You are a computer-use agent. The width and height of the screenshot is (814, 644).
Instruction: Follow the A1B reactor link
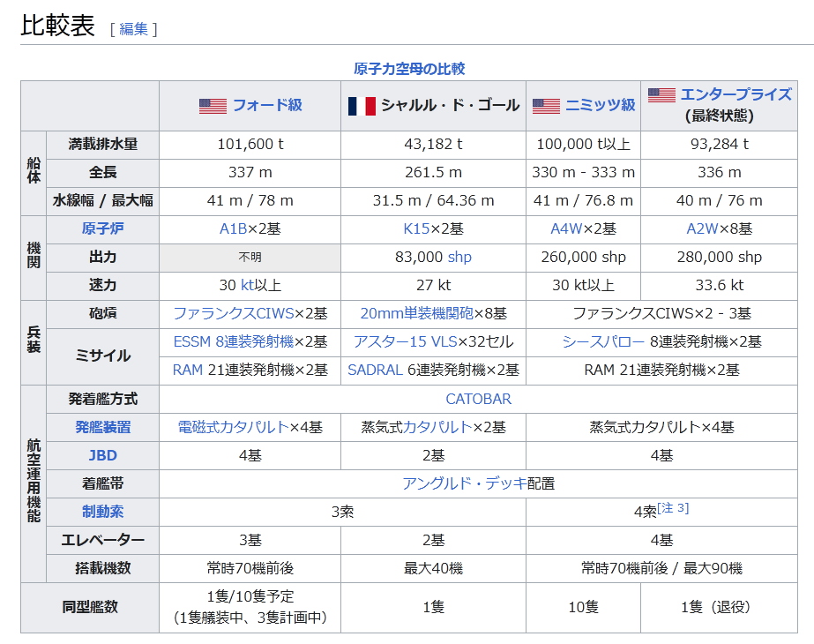tap(233, 228)
